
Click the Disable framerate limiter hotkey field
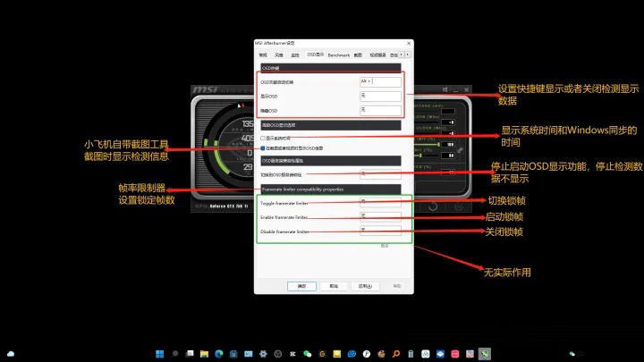pos(380,232)
